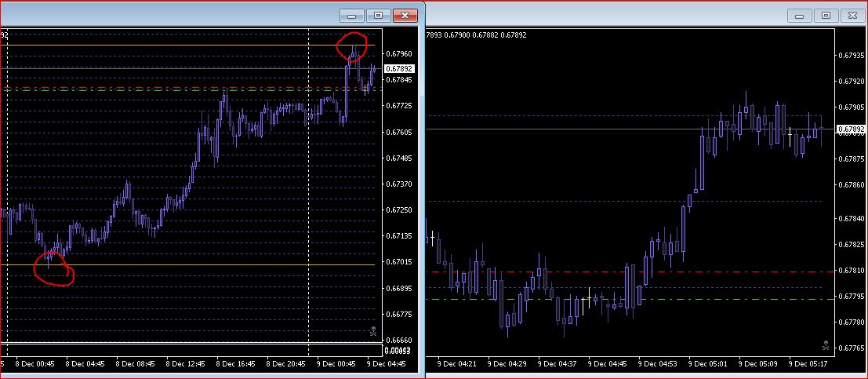The width and height of the screenshot is (868, 379).
Task: Click 9 Dec 04:45 label in left chart
Action: [x=387, y=365]
